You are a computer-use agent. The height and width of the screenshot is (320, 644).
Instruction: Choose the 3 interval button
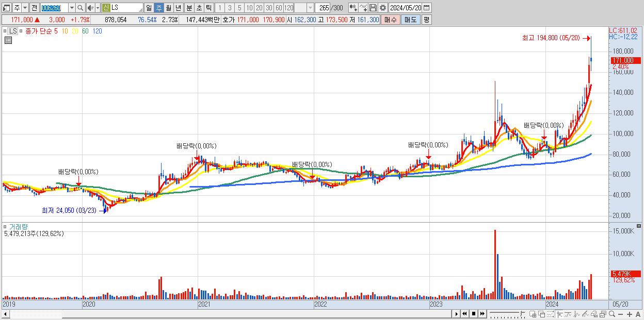tap(229, 8)
